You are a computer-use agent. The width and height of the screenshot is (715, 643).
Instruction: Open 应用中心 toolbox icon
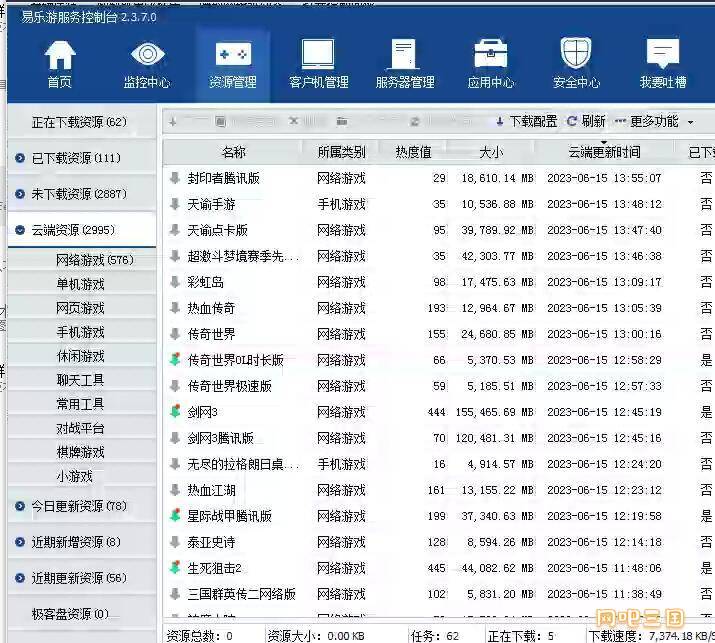click(490, 55)
